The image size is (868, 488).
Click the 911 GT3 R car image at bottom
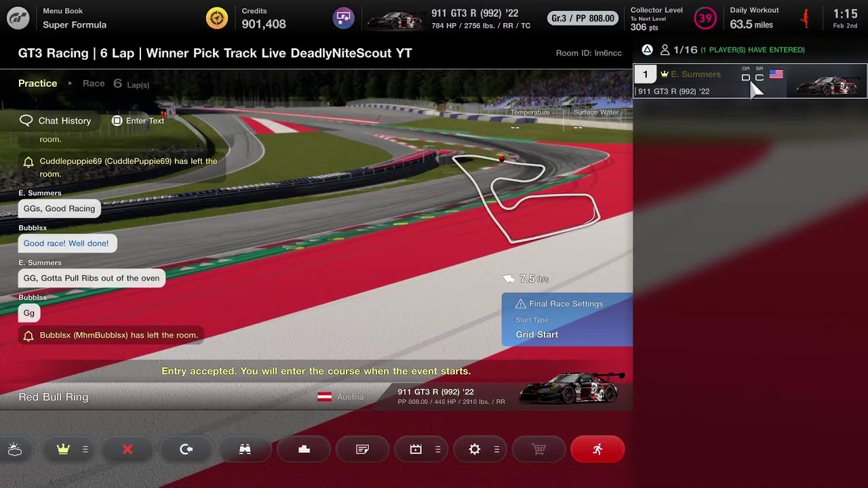tap(571, 388)
